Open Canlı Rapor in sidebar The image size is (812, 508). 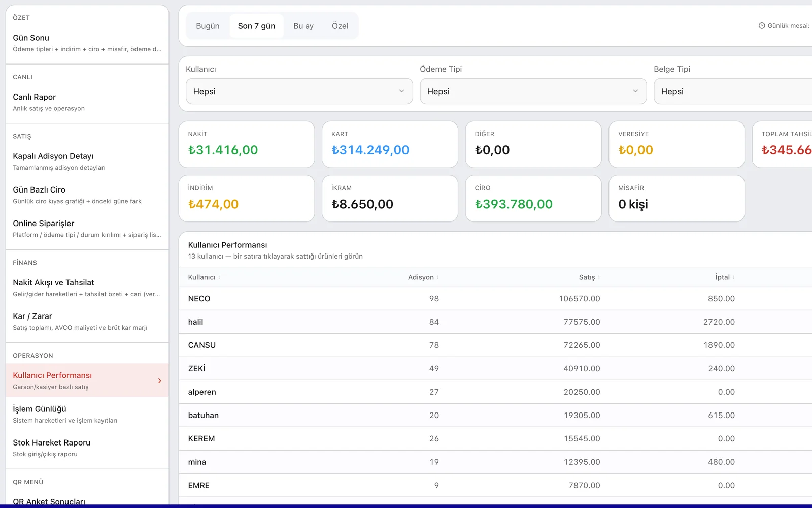pyautogui.click(x=87, y=102)
